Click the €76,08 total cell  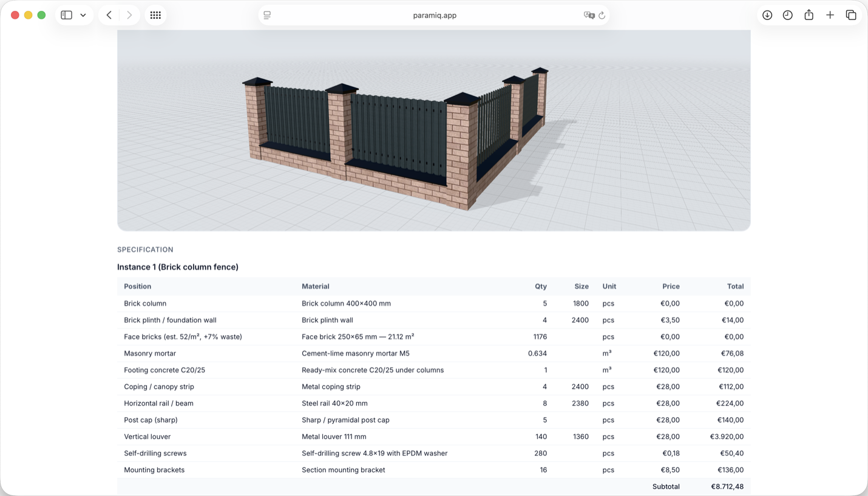coord(732,353)
